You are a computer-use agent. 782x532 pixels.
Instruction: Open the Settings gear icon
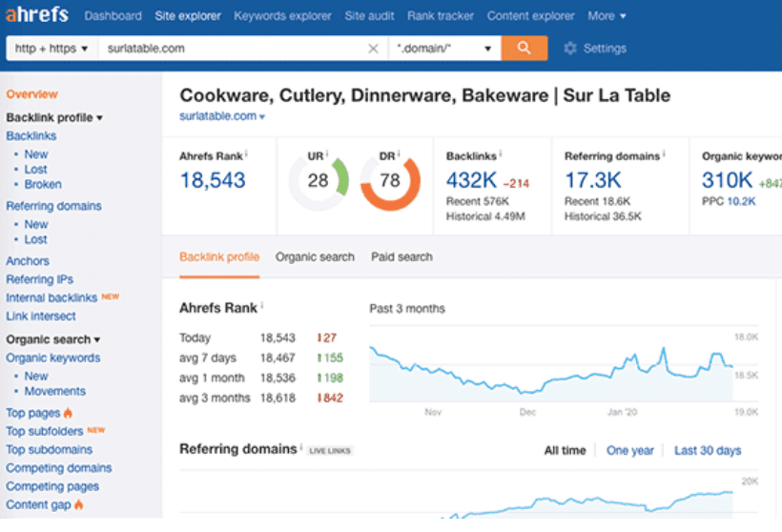pos(570,49)
